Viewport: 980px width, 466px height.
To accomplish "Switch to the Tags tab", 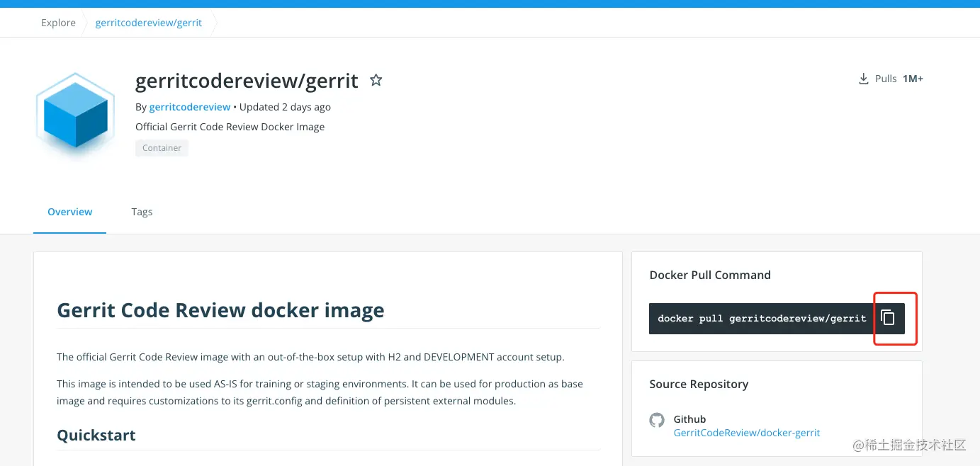I will (x=141, y=211).
